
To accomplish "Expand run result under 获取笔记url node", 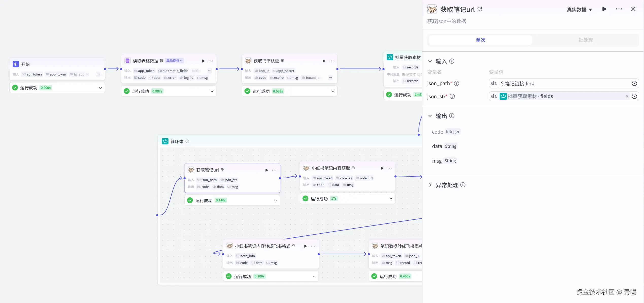I will (275, 200).
